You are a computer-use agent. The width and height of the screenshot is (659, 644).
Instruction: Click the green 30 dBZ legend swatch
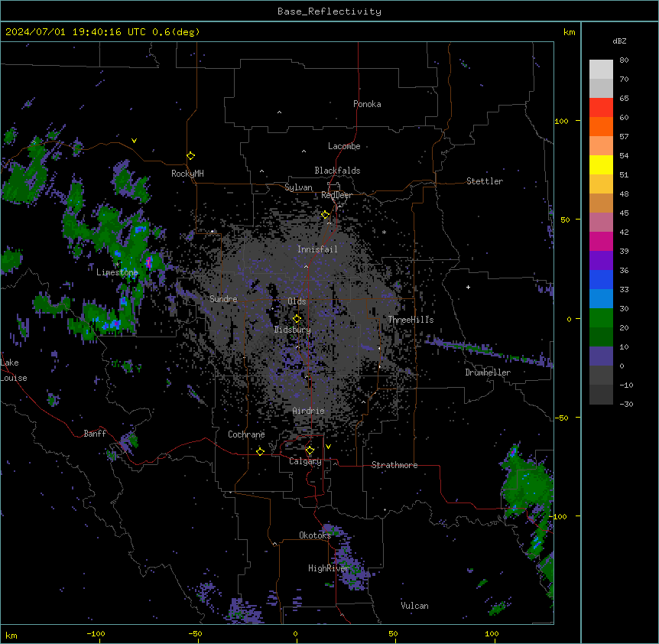coord(601,318)
